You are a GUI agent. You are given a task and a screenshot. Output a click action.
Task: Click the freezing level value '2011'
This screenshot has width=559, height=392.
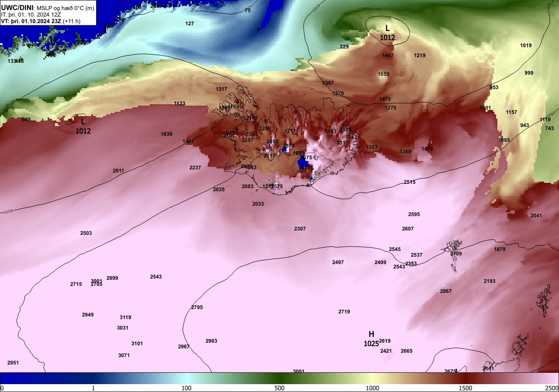click(118, 171)
